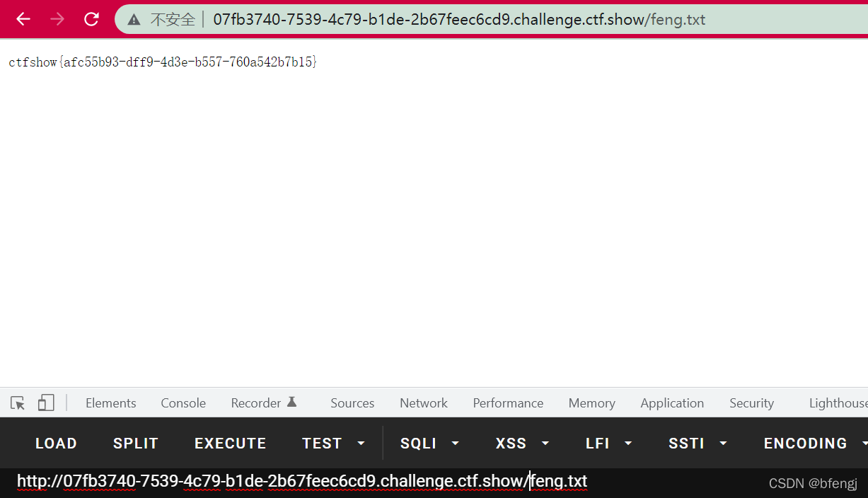The height and width of the screenshot is (498, 868).
Task: Click the XSS menu label
Action: click(511, 444)
